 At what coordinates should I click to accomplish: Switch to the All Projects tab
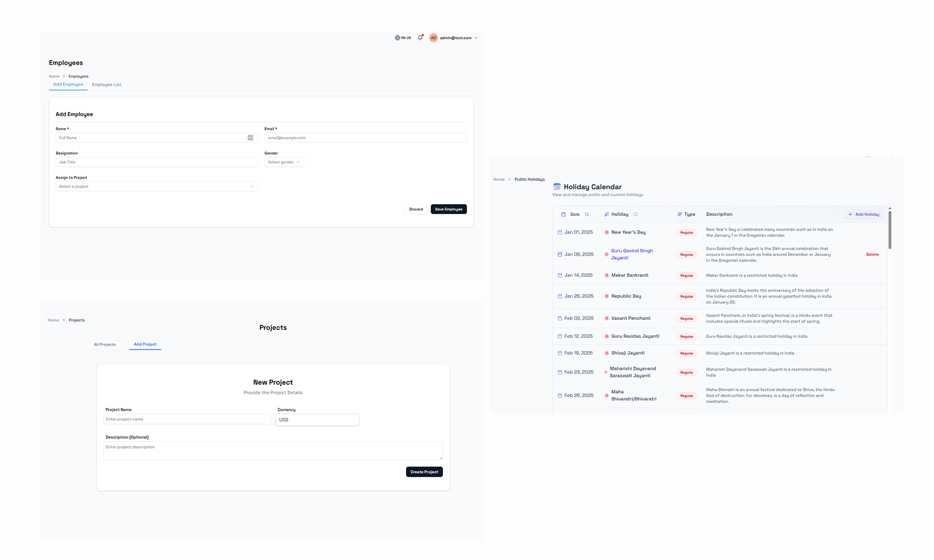(104, 344)
